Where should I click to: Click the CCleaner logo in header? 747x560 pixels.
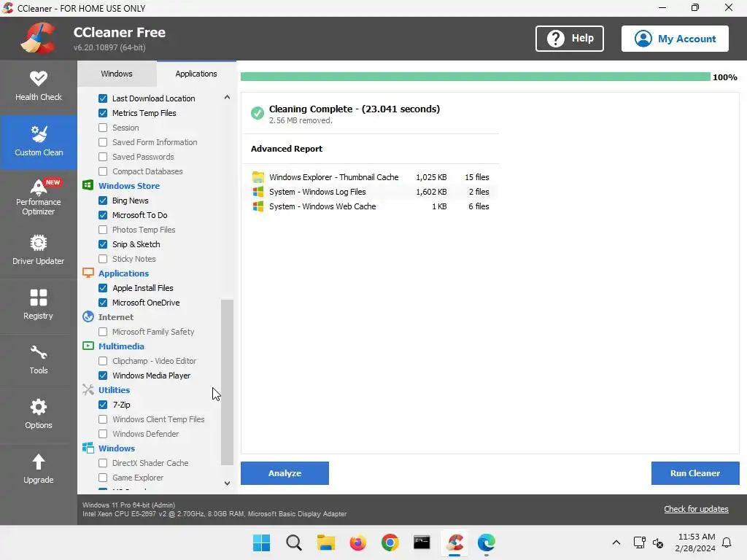click(x=38, y=38)
